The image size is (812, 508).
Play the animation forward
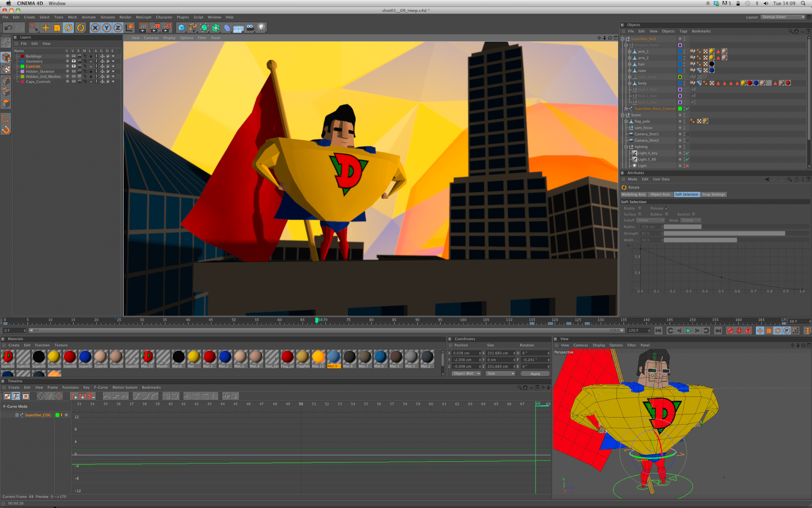coord(688,331)
